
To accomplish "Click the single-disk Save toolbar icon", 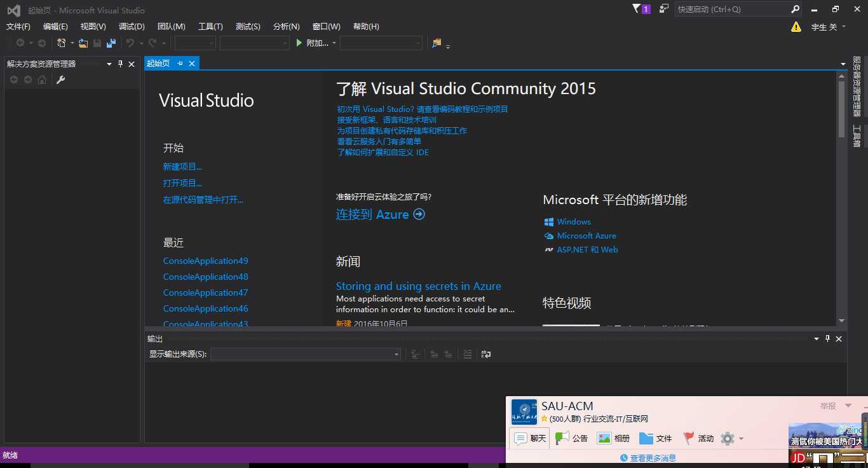I will [x=97, y=43].
